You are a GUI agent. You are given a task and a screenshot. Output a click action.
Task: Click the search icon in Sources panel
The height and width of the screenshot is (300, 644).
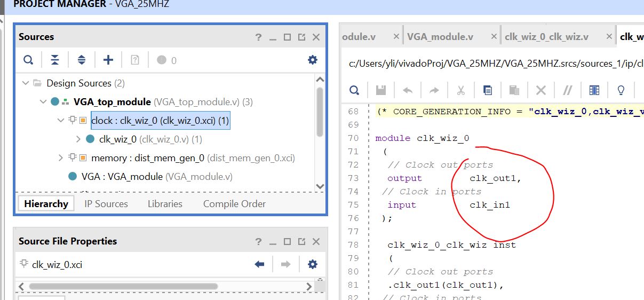click(28, 60)
